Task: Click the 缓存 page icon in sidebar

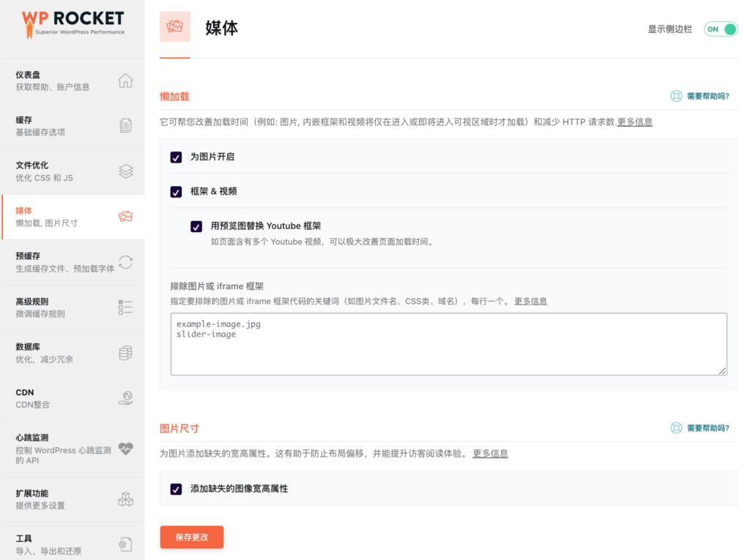Action: pyautogui.click(x=126, y=125)
